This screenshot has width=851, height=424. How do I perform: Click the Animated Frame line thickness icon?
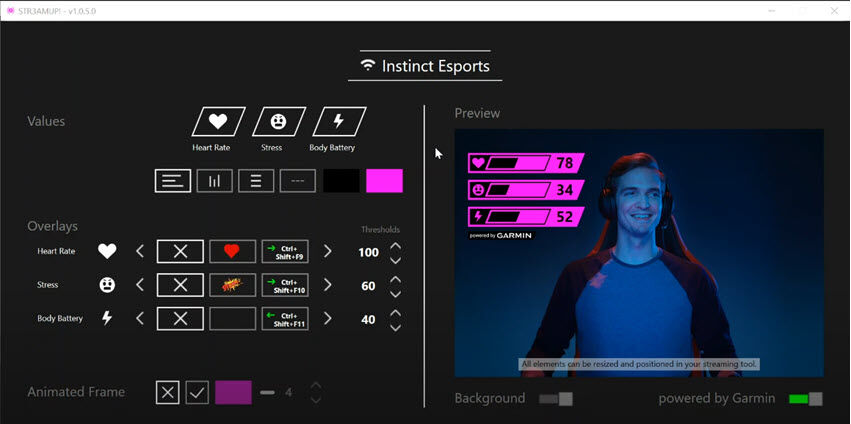(267, 392)
